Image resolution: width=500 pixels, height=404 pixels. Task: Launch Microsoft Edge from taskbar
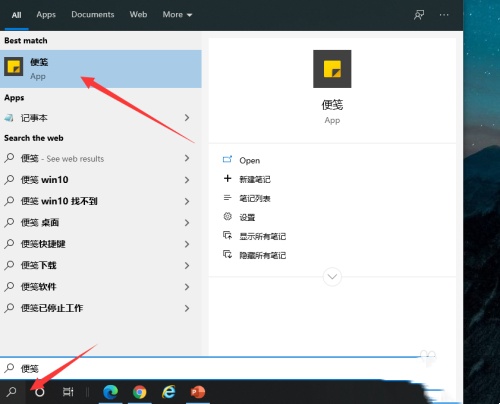coord(110,392)
